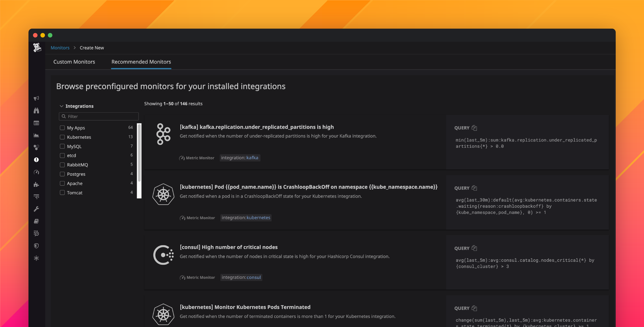
Task: Collapse the Integrations filter section
Action: pyautogui.click(x=62, y=106)
